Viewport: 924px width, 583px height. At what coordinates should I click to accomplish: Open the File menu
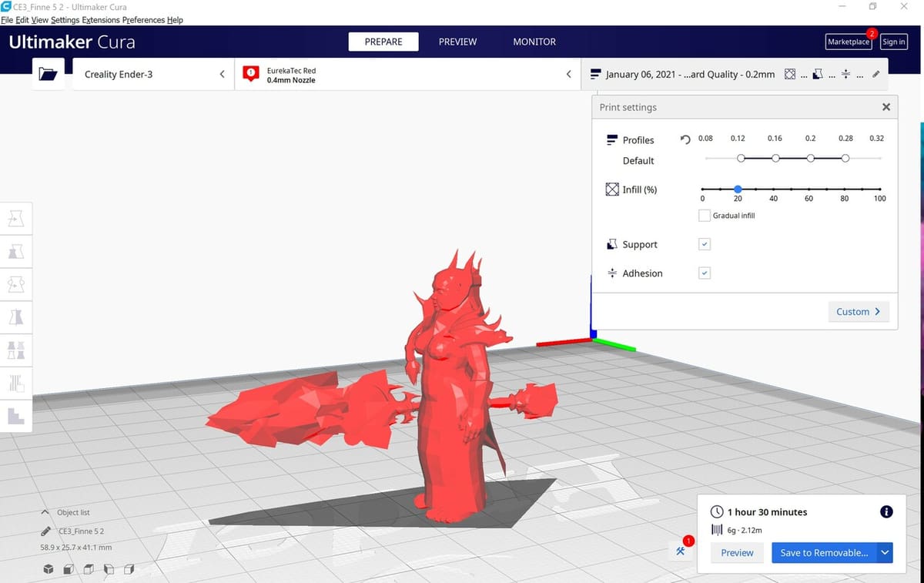8,20
